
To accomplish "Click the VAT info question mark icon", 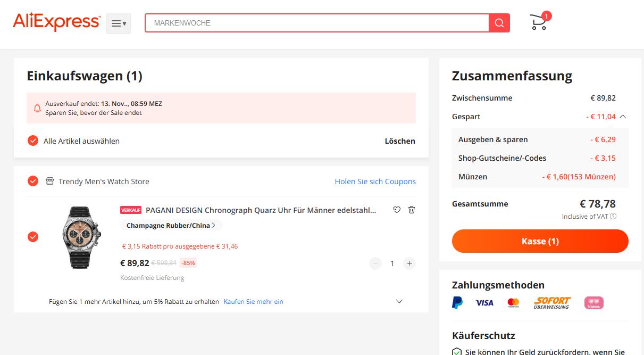I will point(613,217).
